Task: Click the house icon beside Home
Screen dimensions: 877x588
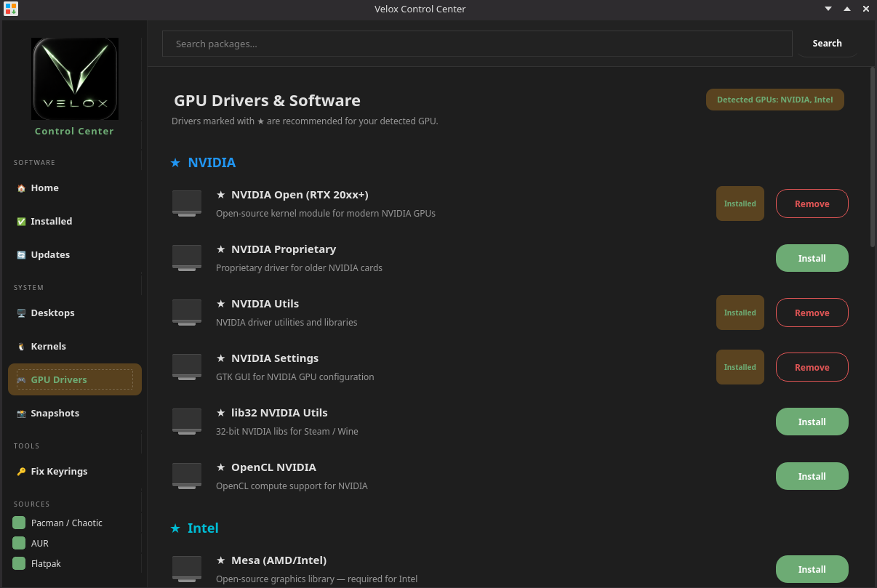Action: pyautogui.click(x=21, y=188)
